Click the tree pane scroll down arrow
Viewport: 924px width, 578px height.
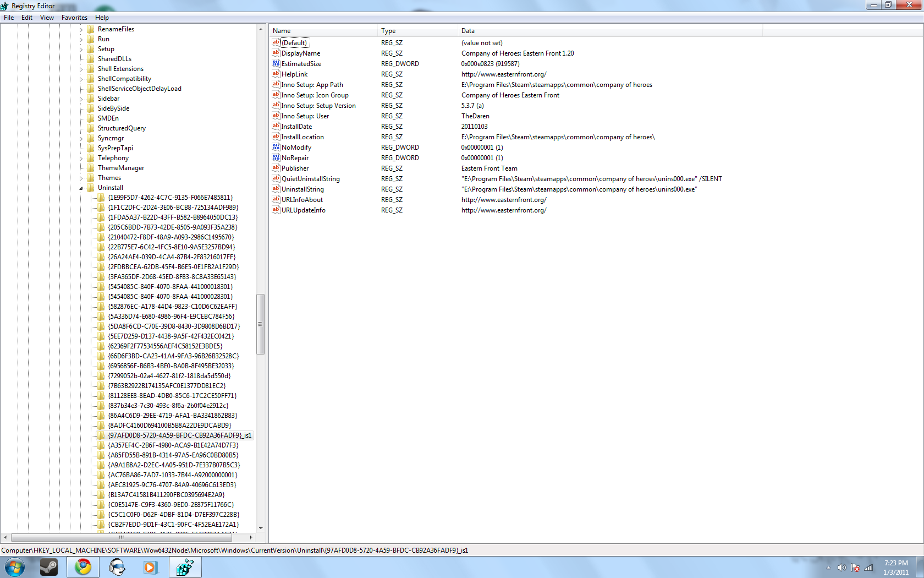pos(261,528)
